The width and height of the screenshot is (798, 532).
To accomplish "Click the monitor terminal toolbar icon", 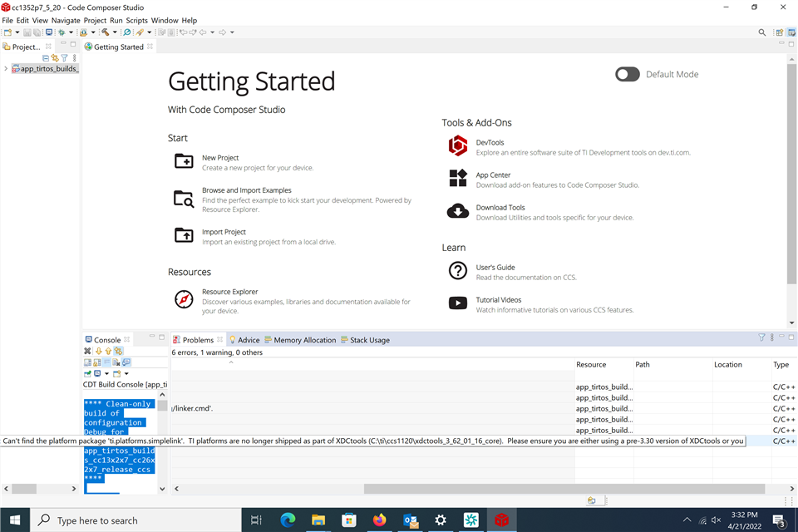I will (49, 32).
